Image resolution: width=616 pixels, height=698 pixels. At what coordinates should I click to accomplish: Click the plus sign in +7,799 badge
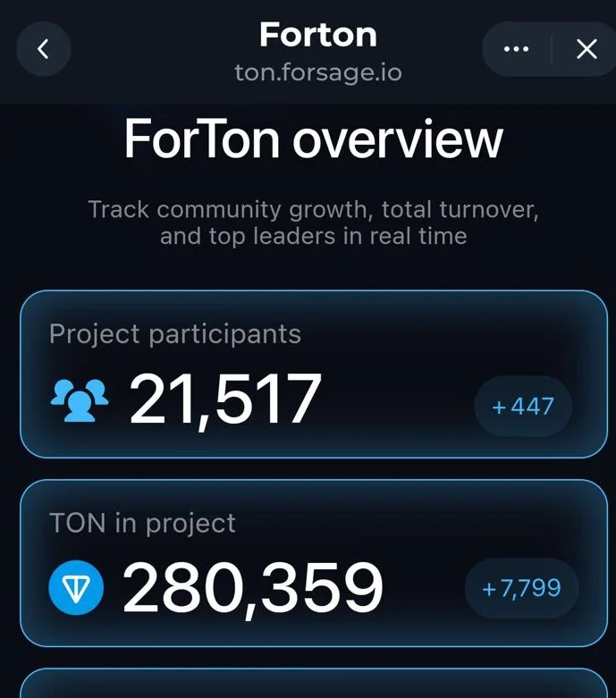tap(489, 589)
